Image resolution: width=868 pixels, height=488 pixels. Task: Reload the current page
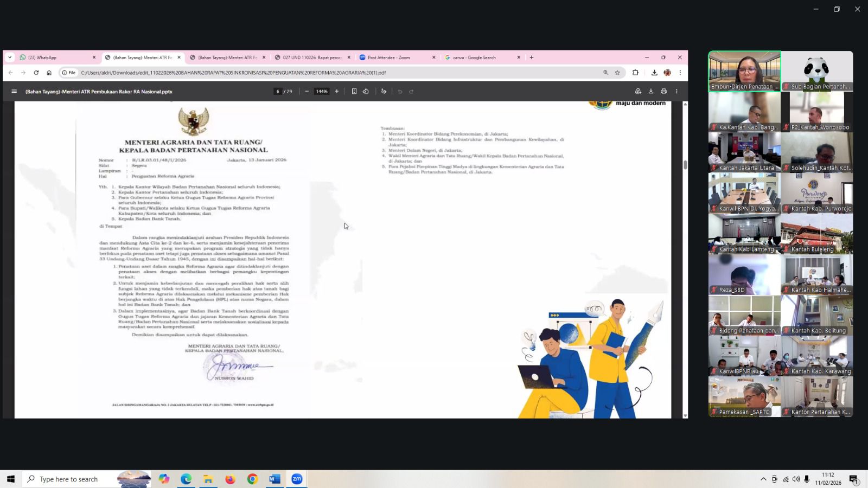coord(36,73)
